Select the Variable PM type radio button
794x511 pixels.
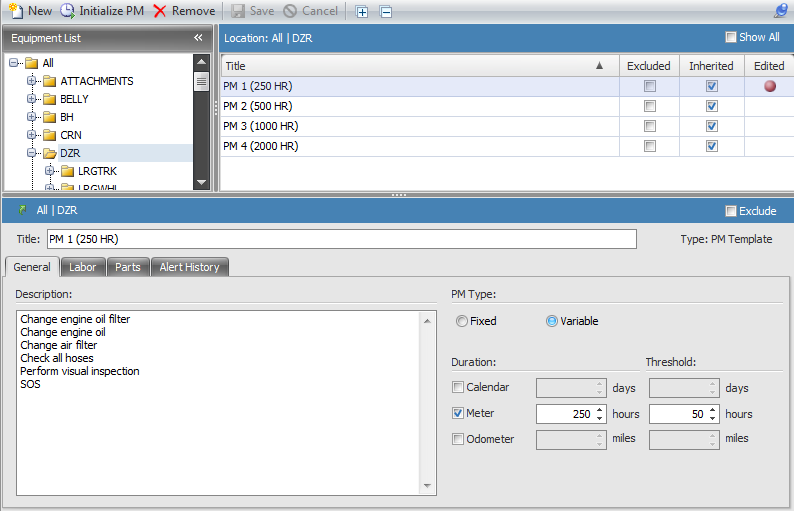(x=551, y=321)
